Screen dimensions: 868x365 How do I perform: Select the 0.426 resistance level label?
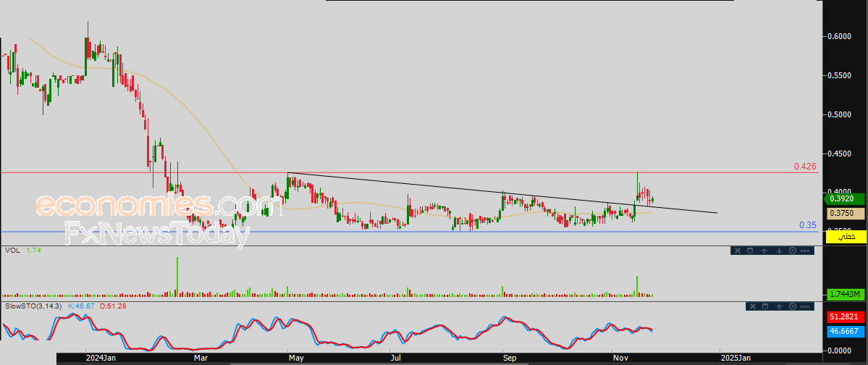click(805, 166)
